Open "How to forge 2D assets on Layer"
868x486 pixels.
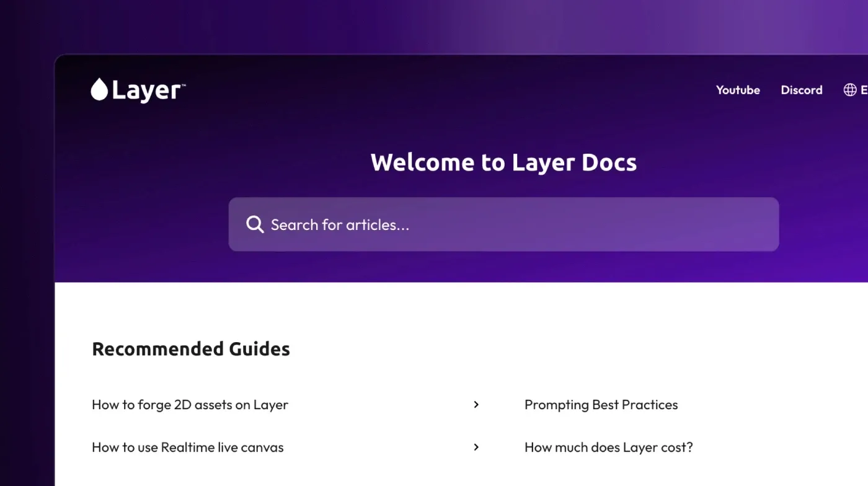tap(190, 404)
